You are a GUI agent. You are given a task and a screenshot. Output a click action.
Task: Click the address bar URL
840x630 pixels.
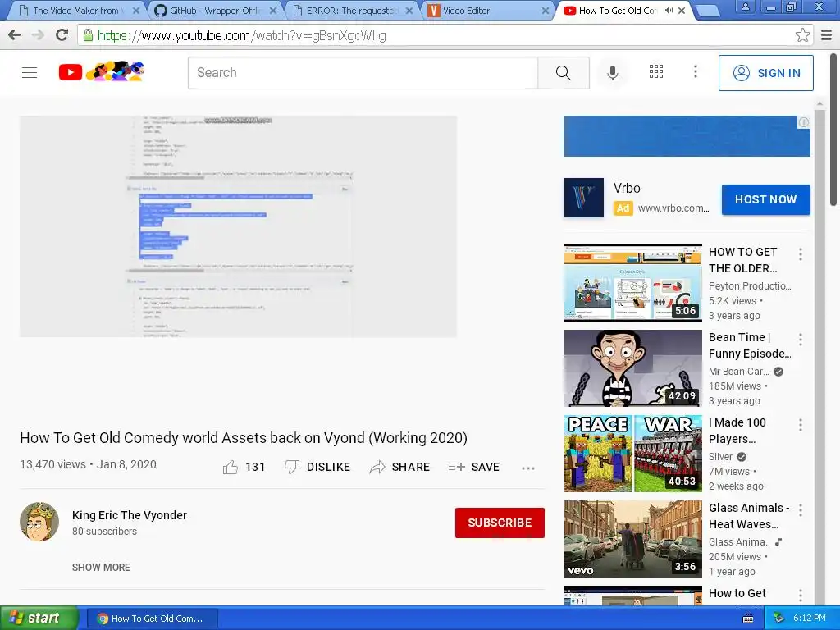coord(241,35)
